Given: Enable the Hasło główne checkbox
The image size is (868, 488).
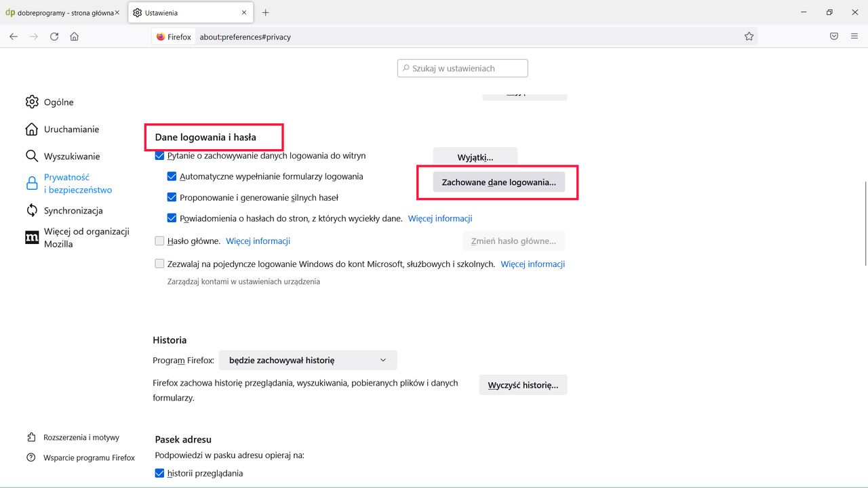Looking at the screenshot, I should (x=159, y=241).
